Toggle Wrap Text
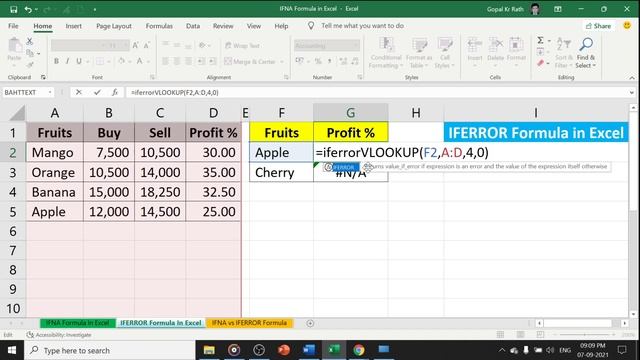Screen dimensions: 640x360 (x=242, y=45)
